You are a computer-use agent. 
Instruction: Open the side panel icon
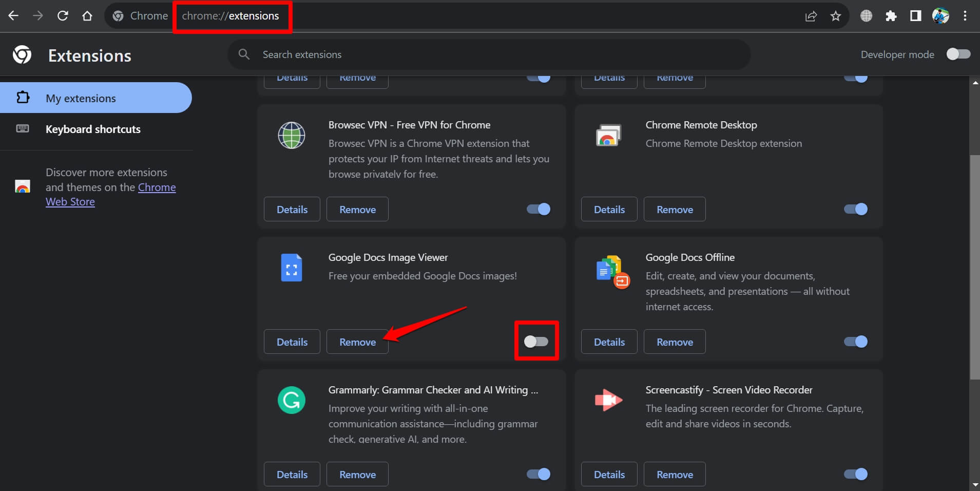tap(915, 16)
